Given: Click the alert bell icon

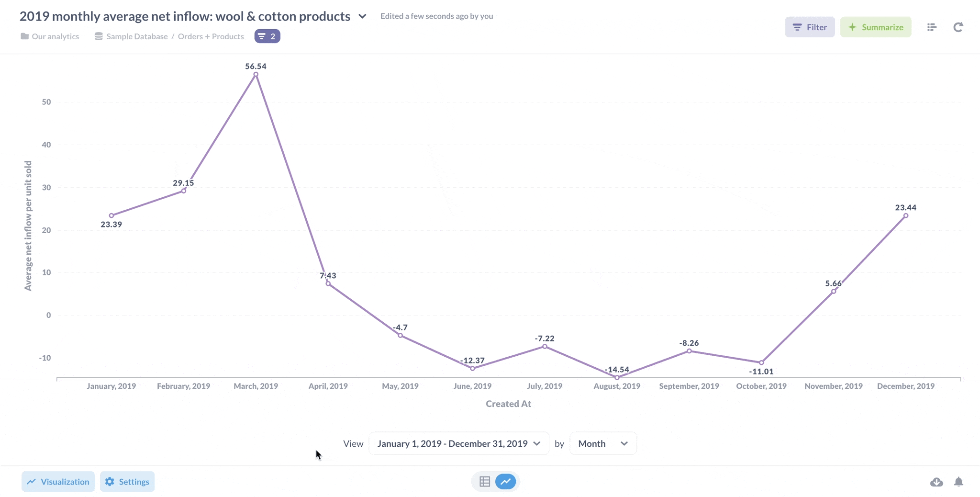Looking at the screenshot, I should tap(958, 482).
